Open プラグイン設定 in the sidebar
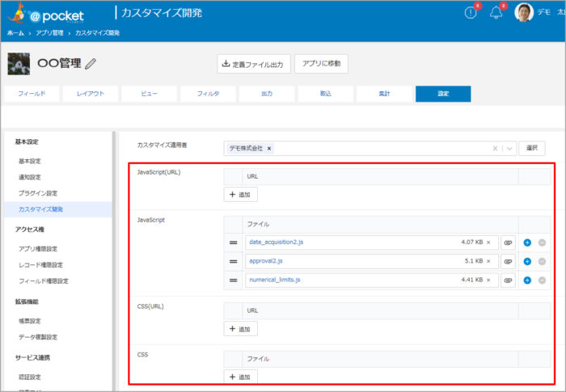 click(38, 193)
